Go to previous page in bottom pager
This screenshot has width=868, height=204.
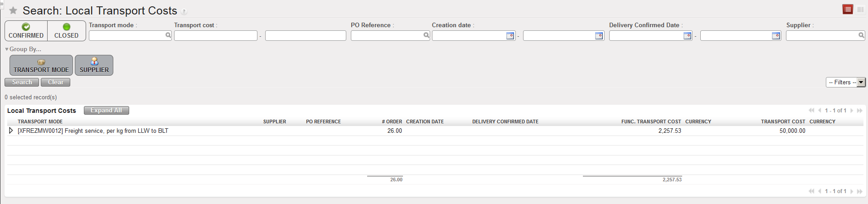pos(820,191)
